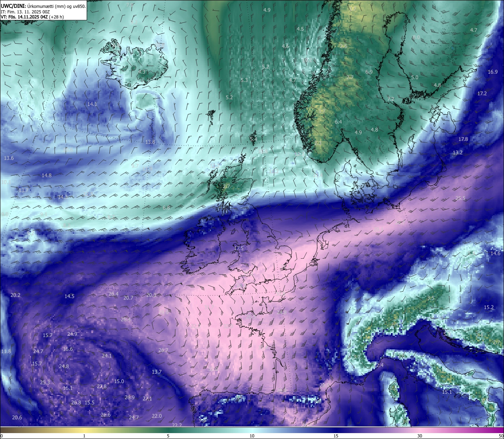Click the 24.8 value on the map
504x439 pixels.
click(x=64, y=366)
